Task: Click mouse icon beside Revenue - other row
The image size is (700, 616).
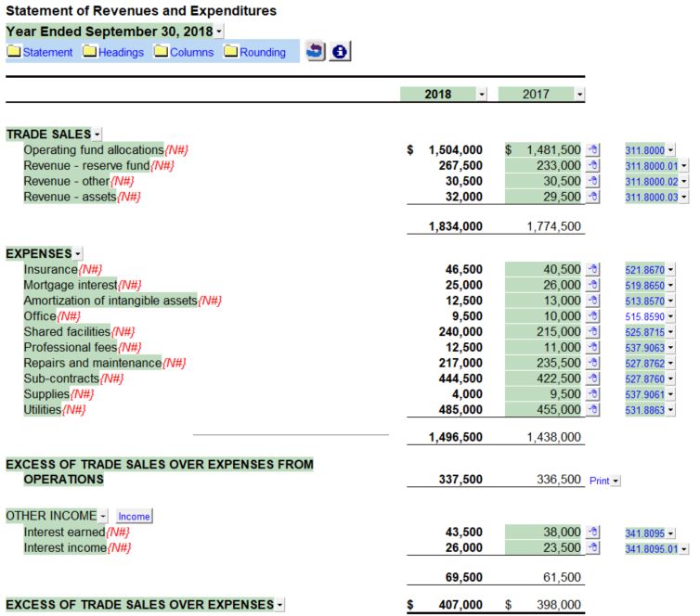Action: click(x=592, y=181)
